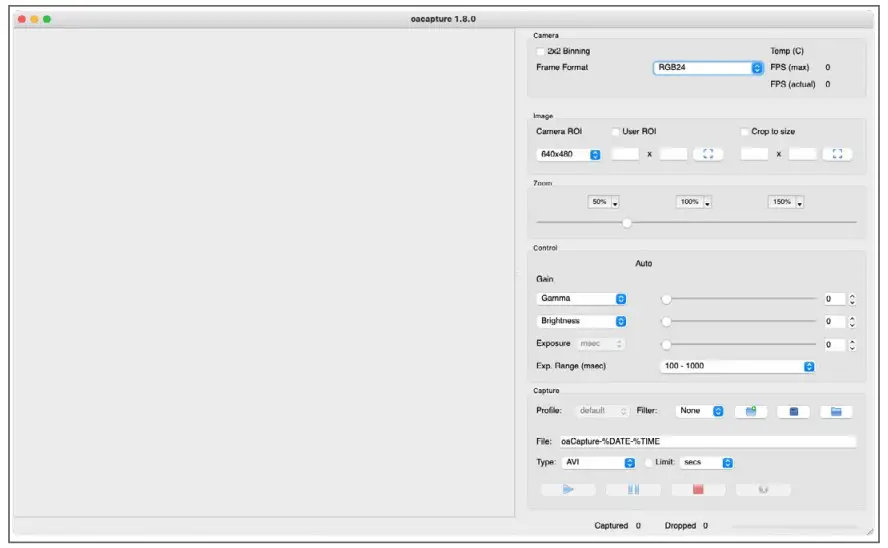Click the 150% zoom button
The image size is (888, 548).
785,202
